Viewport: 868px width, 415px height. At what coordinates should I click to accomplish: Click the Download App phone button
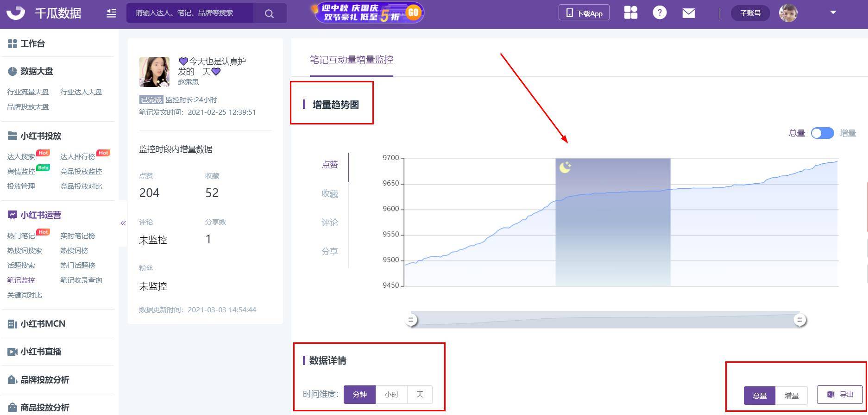coord(584,13)
